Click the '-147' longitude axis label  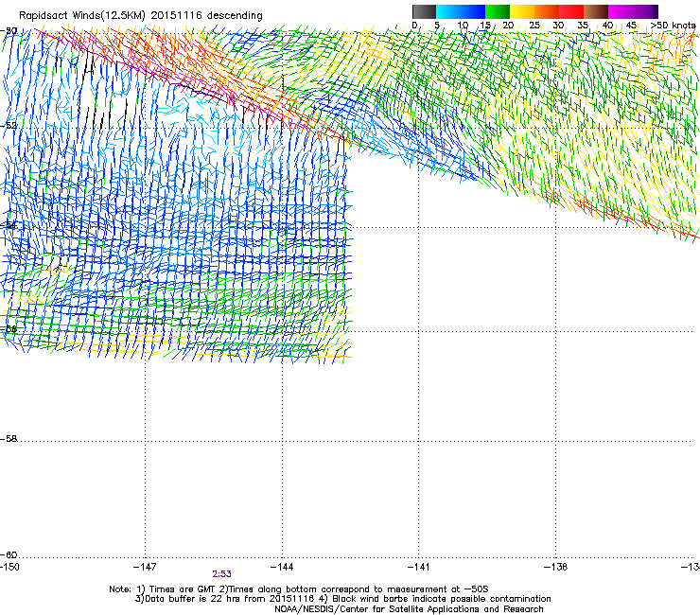(x=145, y=567)
